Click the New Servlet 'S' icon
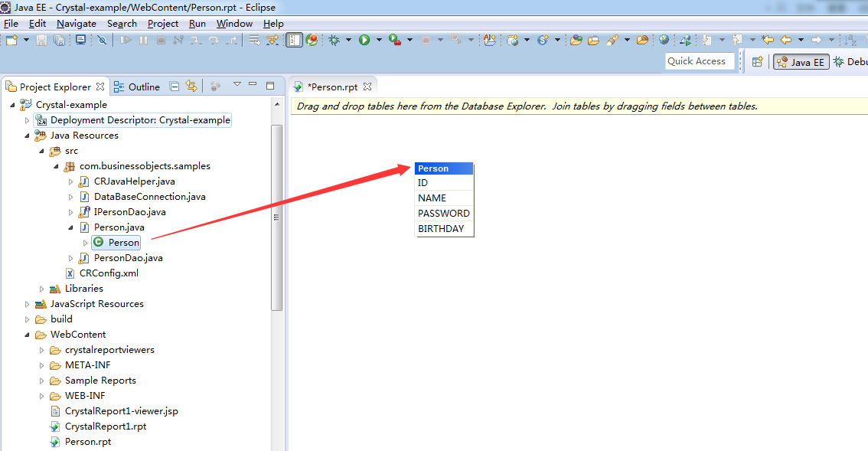868x451 pixels. pyautogui.click(x=543, y=40)
